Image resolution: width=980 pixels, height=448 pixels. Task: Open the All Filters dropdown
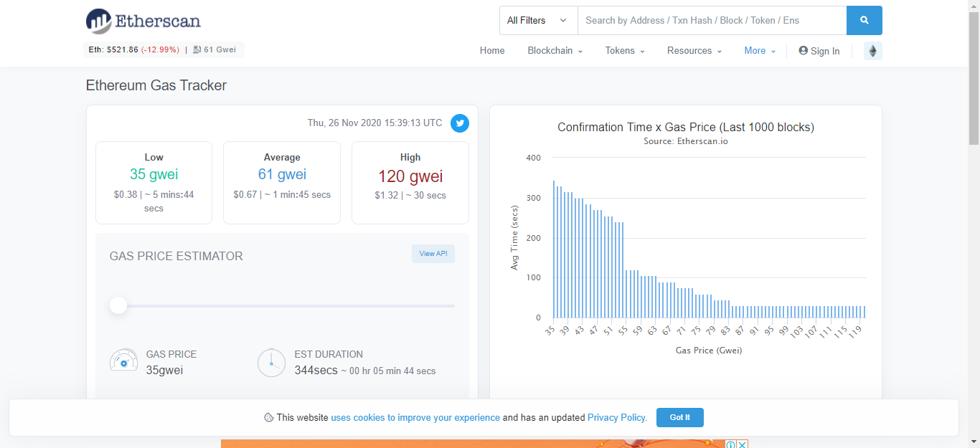(539, 20)
